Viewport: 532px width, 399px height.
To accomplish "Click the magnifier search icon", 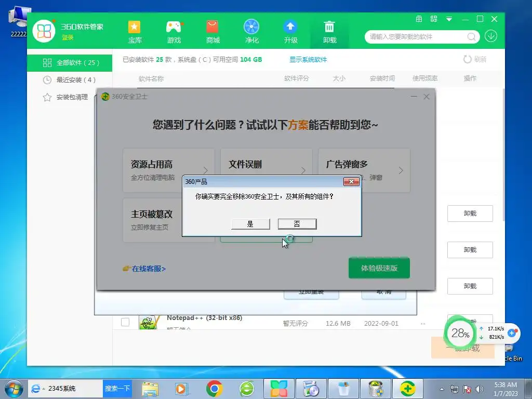I will point(471,37).
